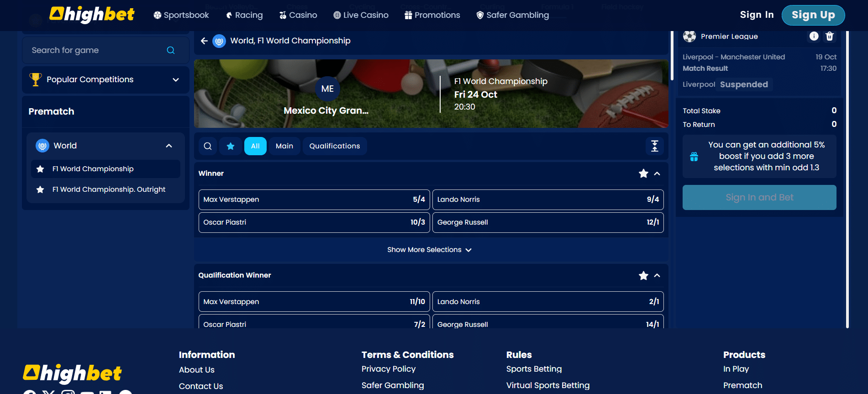Image resolution: width=868 pixels, height=394 pixels.
Task: Collapse the World category section
Action: tap(169, 146)
